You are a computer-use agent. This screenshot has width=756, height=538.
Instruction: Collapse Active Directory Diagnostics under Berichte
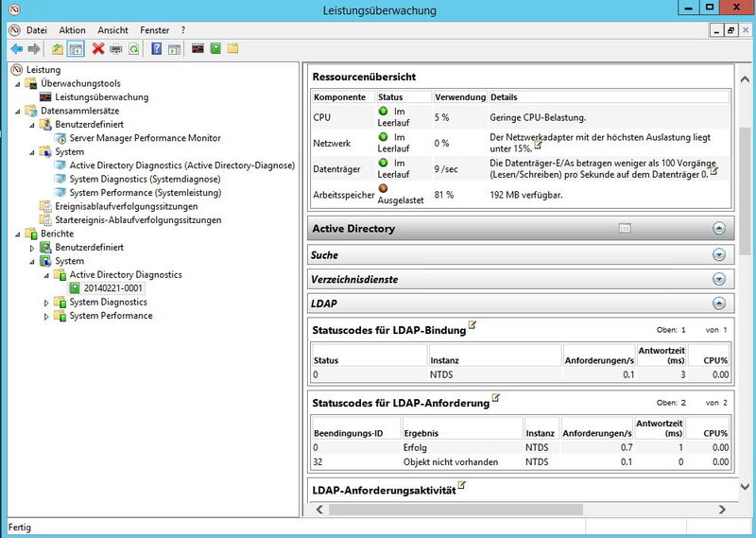pos(46,275)
